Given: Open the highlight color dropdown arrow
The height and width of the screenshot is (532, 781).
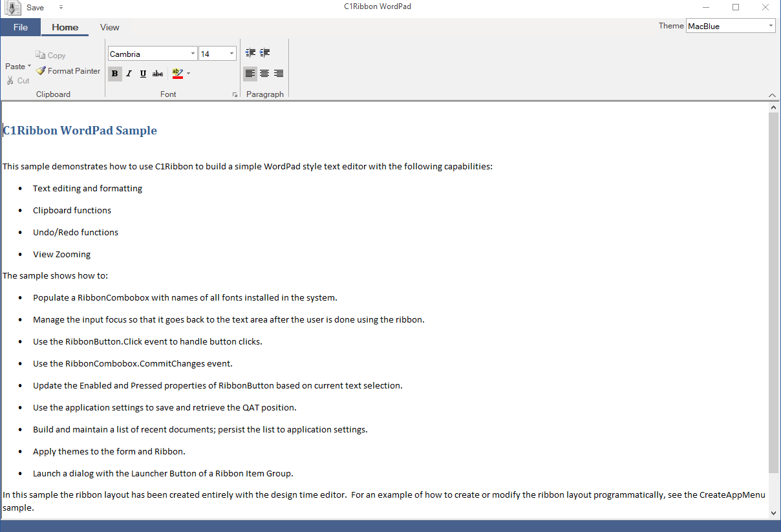Looking at the screenshot, I should coord(188,74).
